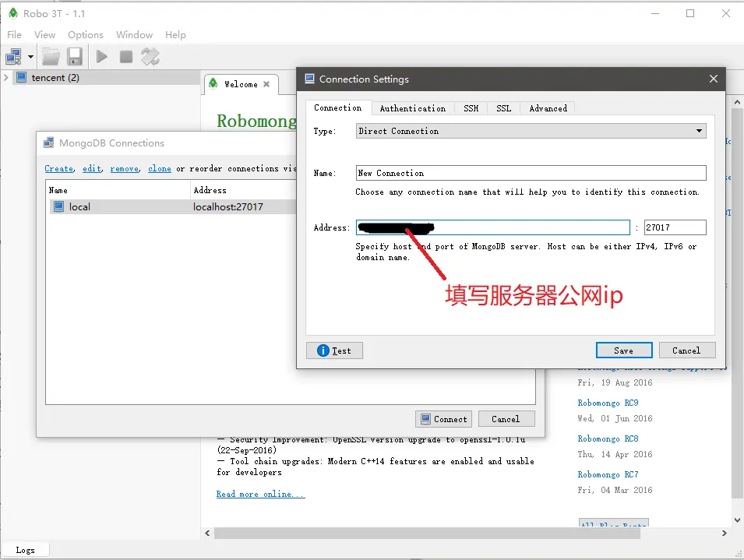This screenshot has height=560, width=744.
Task: Switch to the Connection tab
Action: [x=338, y=107]
